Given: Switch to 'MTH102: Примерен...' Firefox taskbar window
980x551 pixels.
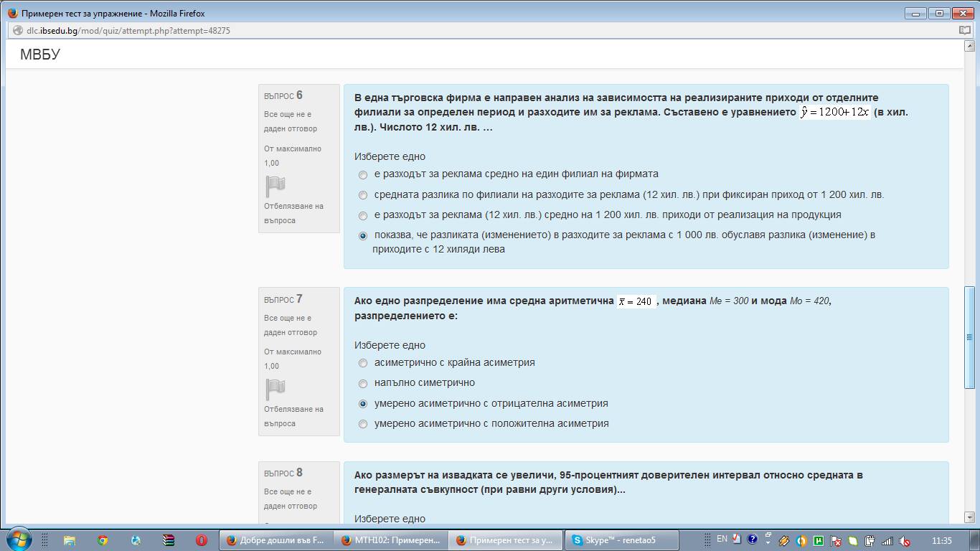Looking at the screenshot, I should pyautogui.click(x=391, y=540).
